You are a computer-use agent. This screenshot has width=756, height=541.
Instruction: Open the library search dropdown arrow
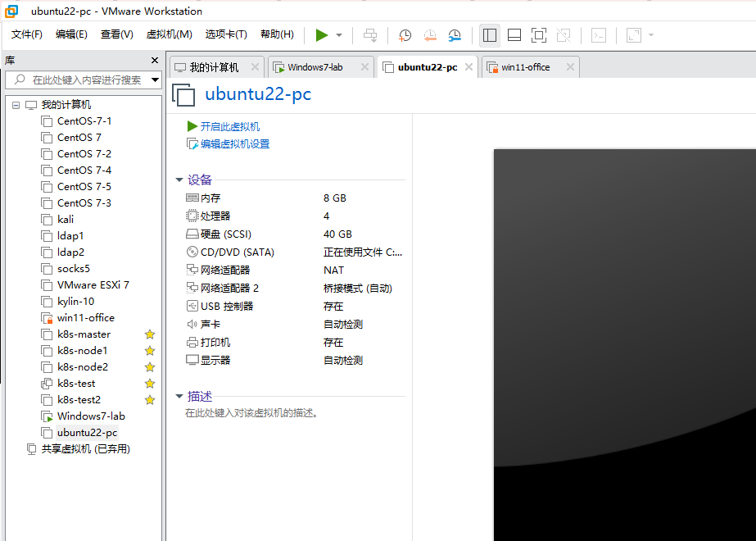[156, 80]
